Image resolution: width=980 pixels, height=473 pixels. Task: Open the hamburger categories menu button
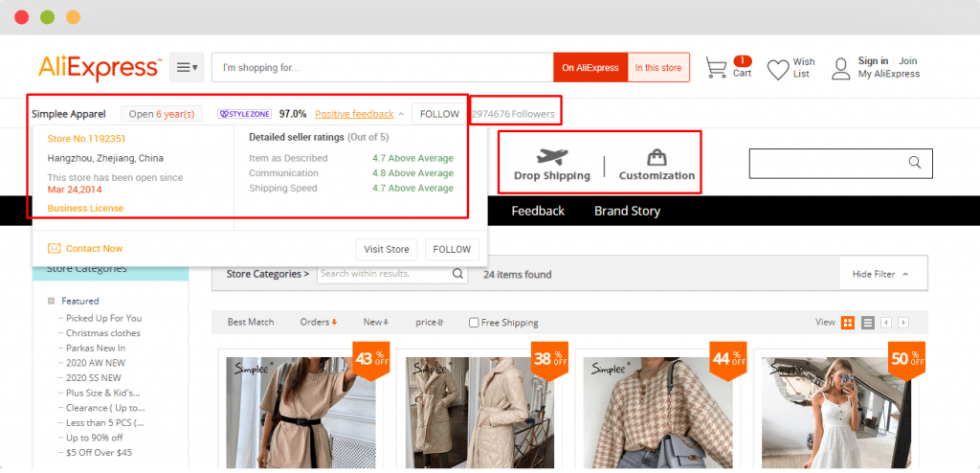(187, 68)
